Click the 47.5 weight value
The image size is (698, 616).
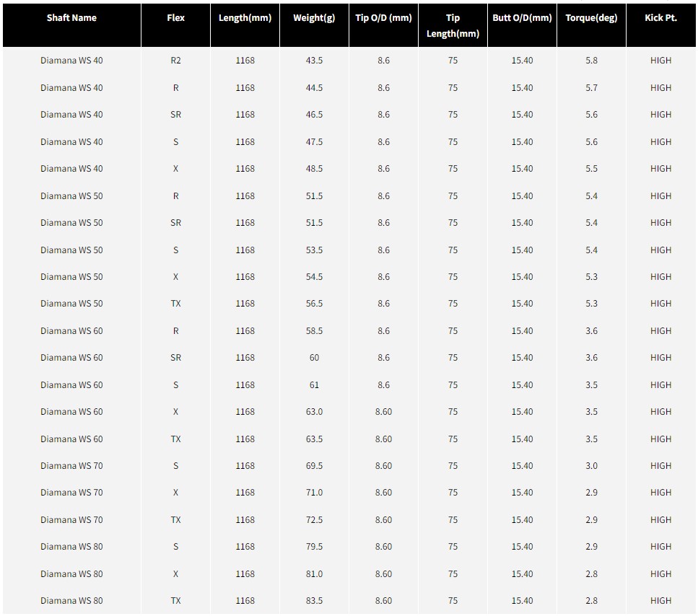314,142
